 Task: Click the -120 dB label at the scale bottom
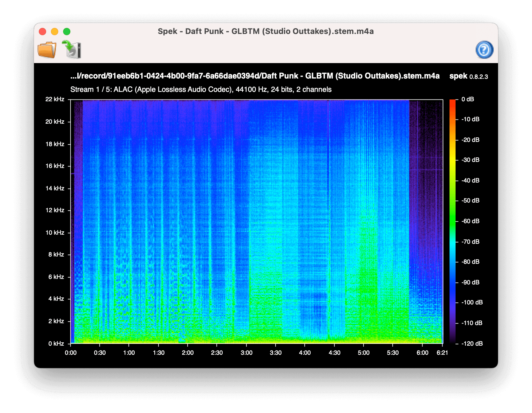click(x=472, y=344)
